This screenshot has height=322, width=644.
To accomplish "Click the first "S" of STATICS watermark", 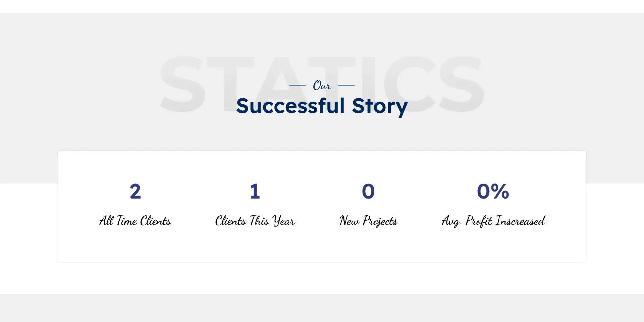I will click(183, 84).
